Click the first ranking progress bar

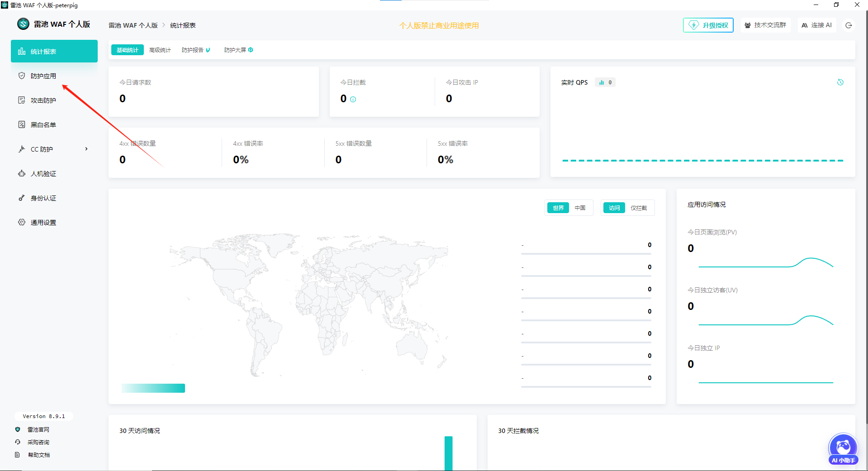pyautogui.click(x=586, y=254)
